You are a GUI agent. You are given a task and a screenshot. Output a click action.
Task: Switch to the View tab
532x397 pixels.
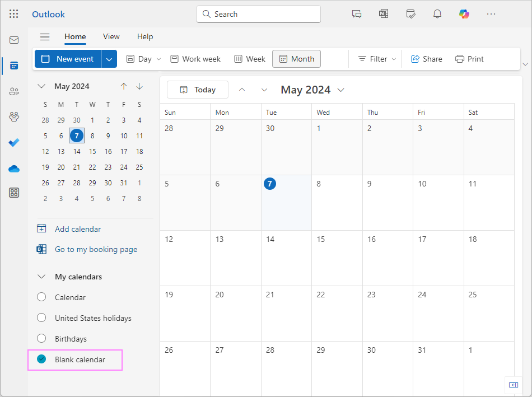coord(111,36)
